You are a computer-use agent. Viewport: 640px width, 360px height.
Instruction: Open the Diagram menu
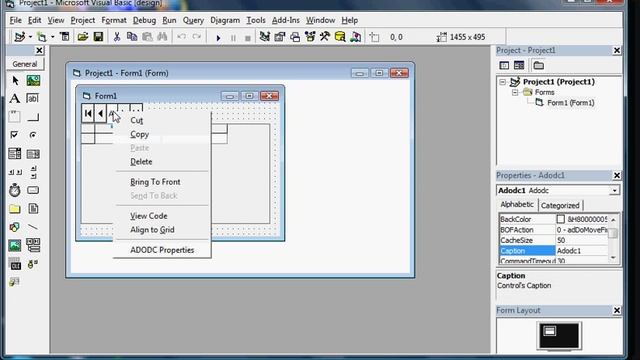click(225, 20)
